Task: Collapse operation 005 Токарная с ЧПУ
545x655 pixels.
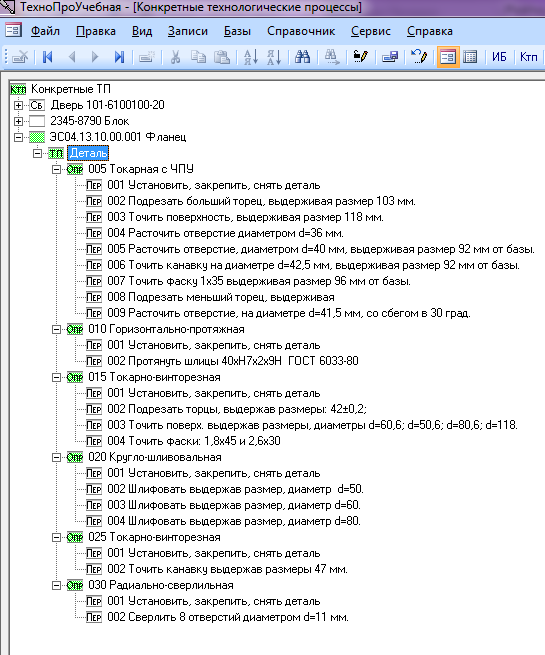Action: click(56, 170)
